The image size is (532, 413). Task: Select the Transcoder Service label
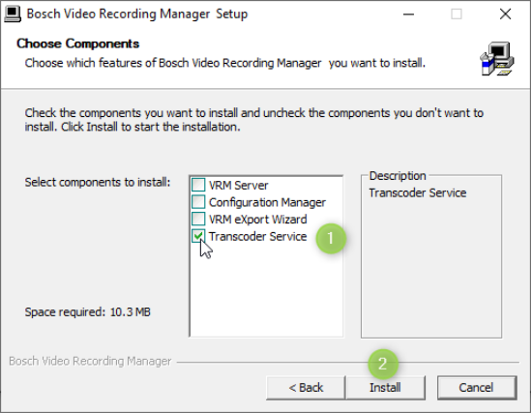click(x=258, y=236)
